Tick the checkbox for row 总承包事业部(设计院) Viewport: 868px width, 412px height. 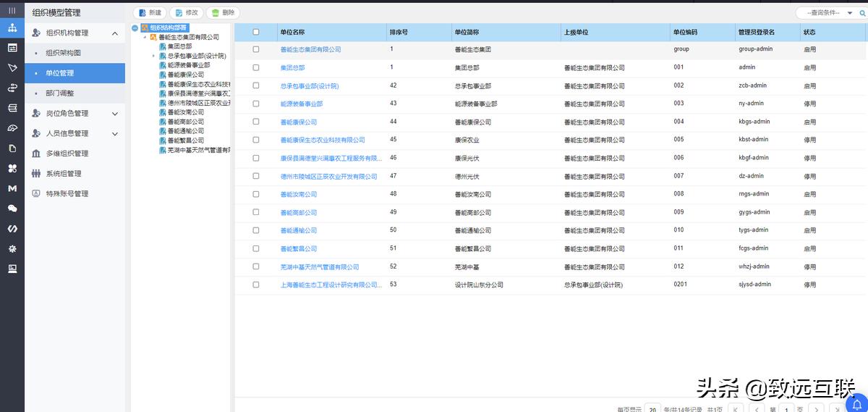pyautogui.click(x=256, y=85)
